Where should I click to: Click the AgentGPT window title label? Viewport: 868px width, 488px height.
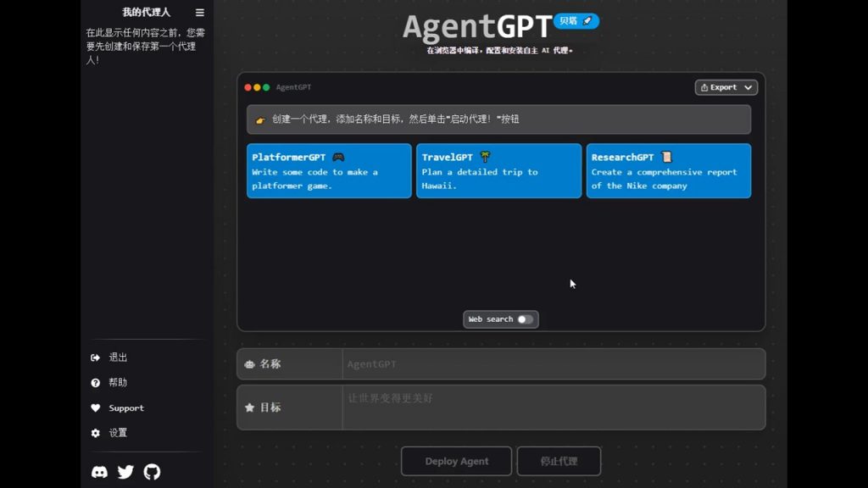[x=293, y=87]
